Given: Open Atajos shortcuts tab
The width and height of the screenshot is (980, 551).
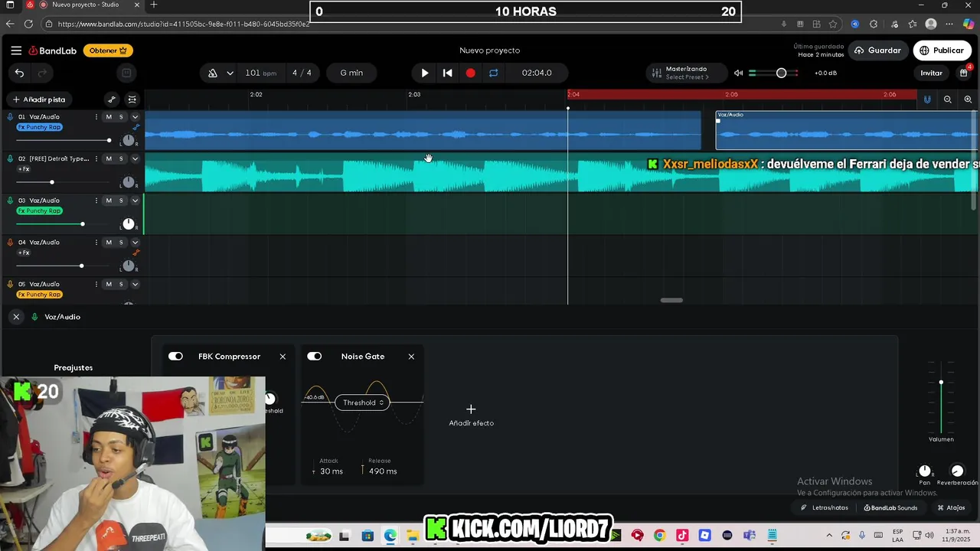Looking at the screenshot, I should click(x=952, y=508).
